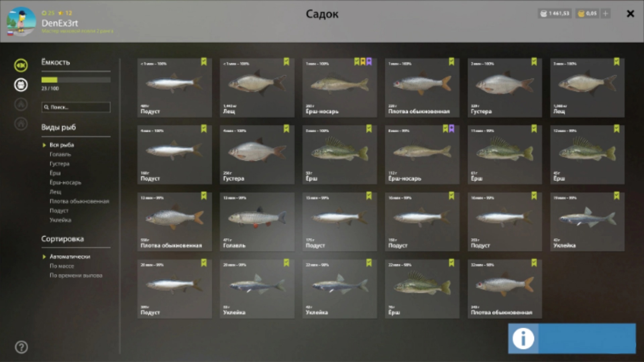The image size is (644, 362).
Task: Filter fish list by Уклейка
Action: pyautogui.click(x=60, y=220)
